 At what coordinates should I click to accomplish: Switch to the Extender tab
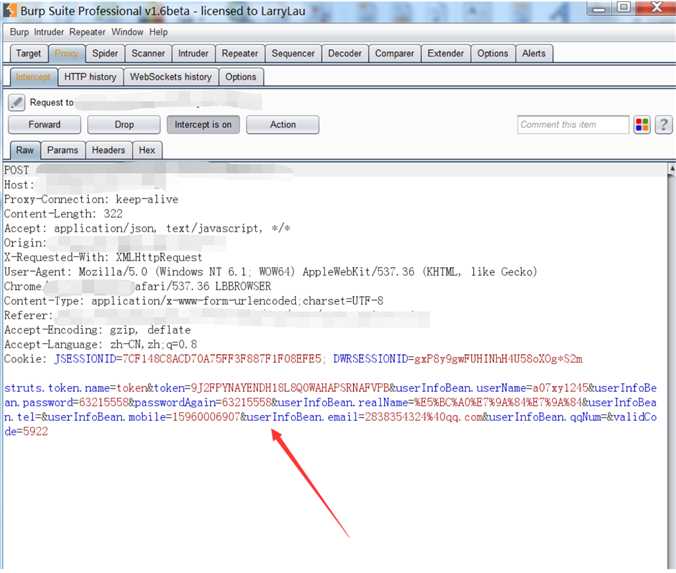tap(445, 53)
